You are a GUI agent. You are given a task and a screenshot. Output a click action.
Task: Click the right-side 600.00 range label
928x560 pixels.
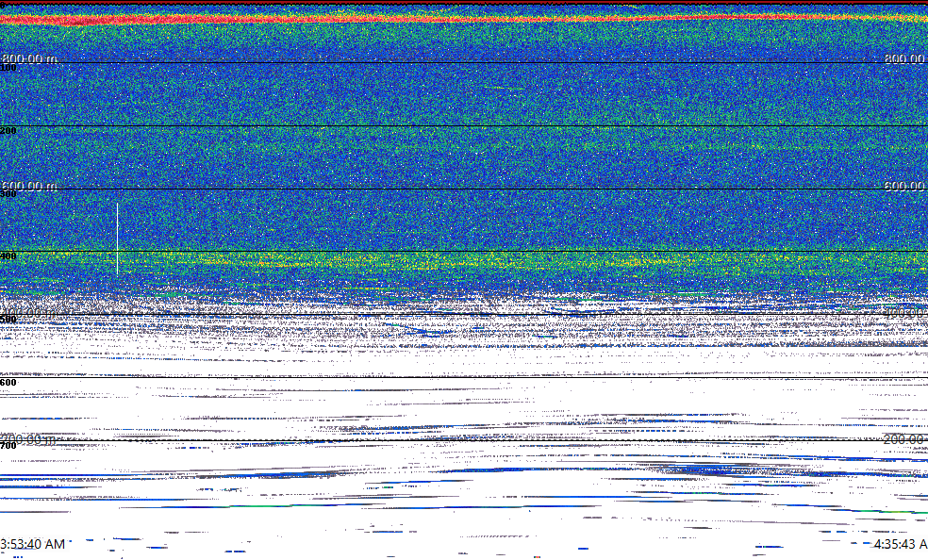pyautogui.click(x=905, y=186)
